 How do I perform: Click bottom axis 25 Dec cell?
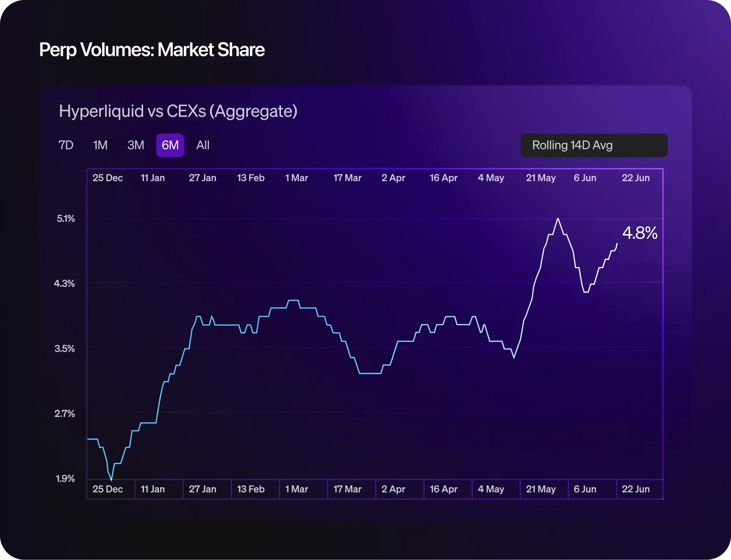(x=111, y=489)
